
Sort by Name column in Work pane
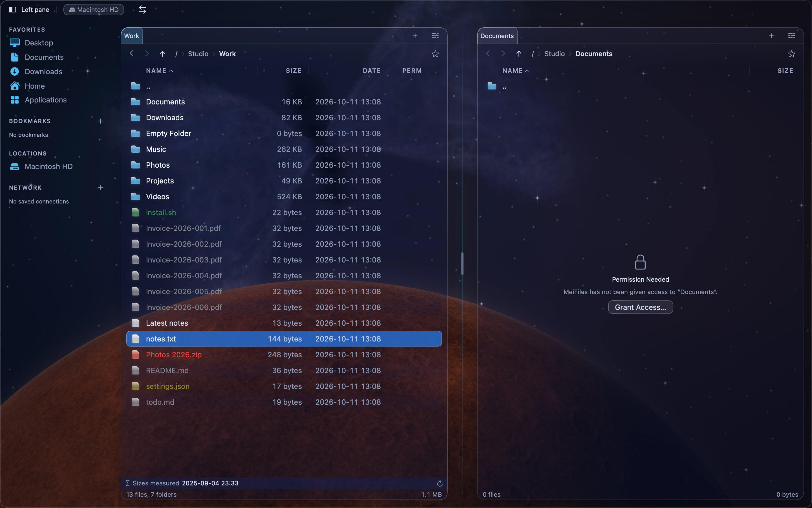(159, 71)
